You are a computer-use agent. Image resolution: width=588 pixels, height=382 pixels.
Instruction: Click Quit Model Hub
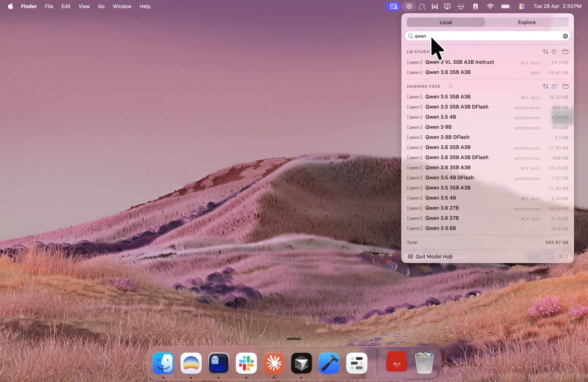point(434,256)
